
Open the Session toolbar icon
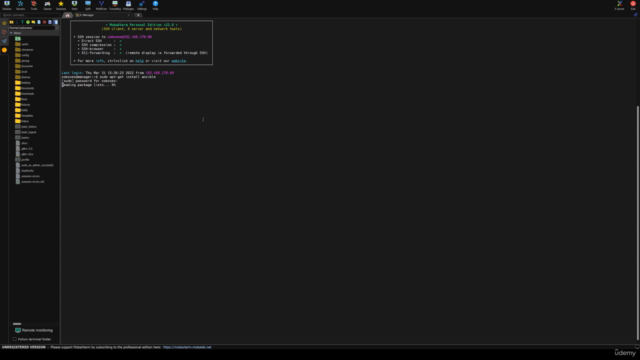(x=7, y=5)
